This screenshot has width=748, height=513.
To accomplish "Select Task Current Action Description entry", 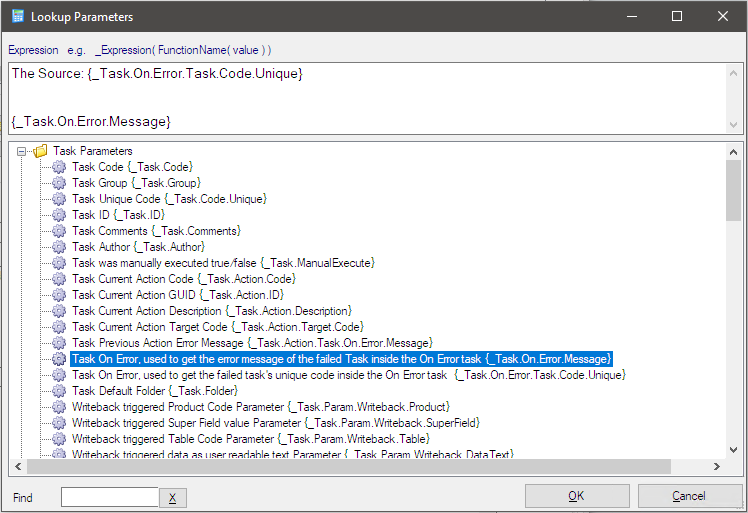I will (x=212, y=311).
